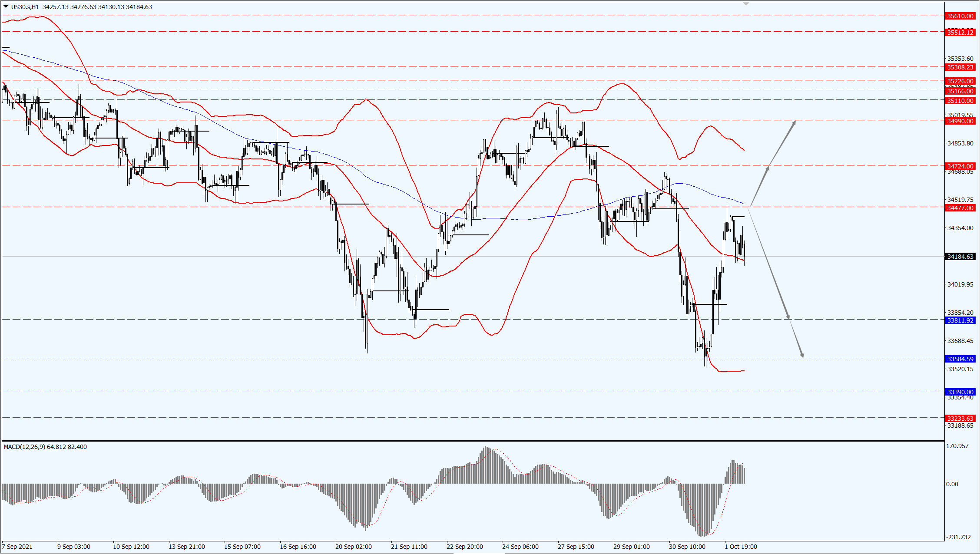Open the chart menu triangle beside US30.s,H1
980x554 pixels.
[x=6, y=7]
